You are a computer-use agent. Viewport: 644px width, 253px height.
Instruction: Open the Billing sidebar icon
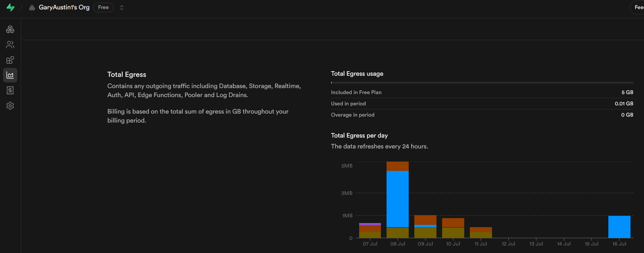[x=10, y=90]
